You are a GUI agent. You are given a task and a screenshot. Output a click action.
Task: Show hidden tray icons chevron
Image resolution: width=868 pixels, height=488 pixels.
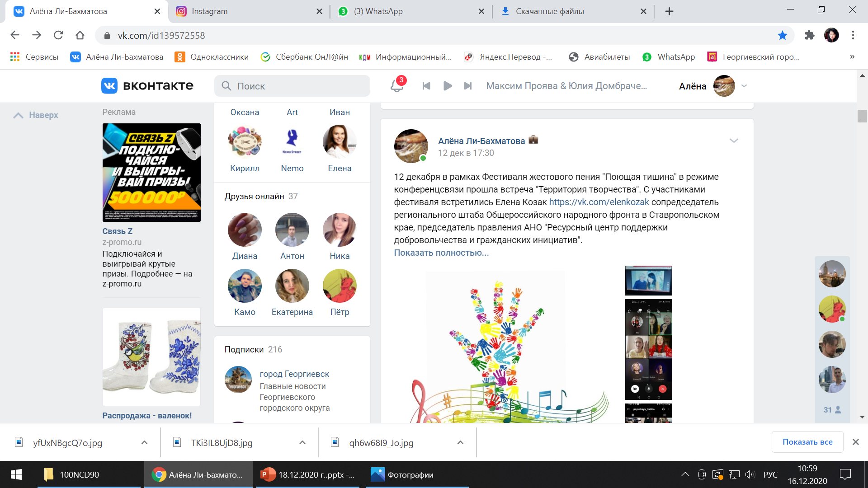coord(685,474)
